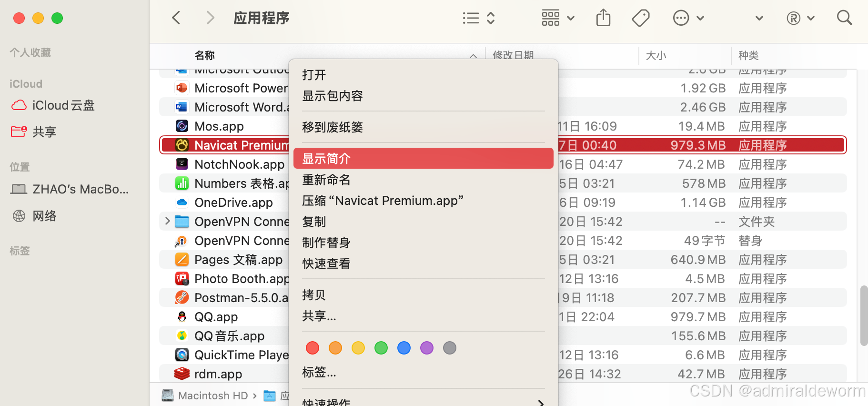868x406 pixels.
Task: Select the QQ音乐.app icon
Action: 182,335
